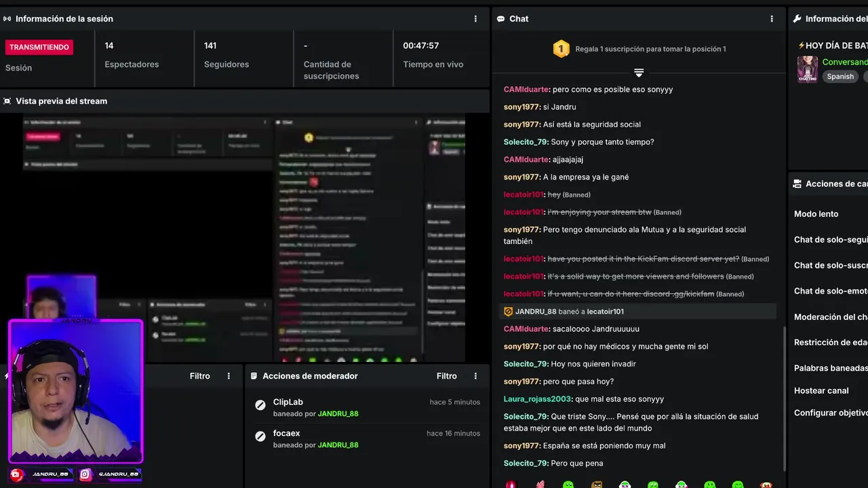Click the hace 16 minutos timestamp
This screenshot has height=488, width=868.
click(x=453, y=434)
